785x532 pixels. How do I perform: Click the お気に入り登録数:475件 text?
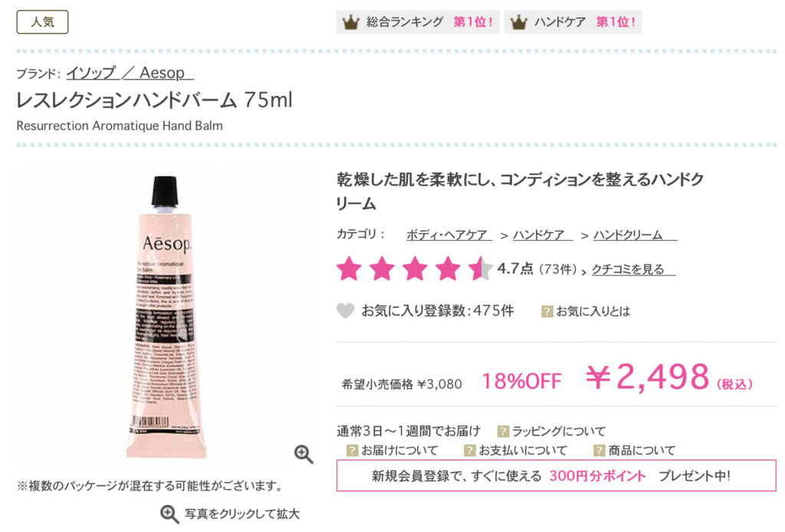[438, 310]
